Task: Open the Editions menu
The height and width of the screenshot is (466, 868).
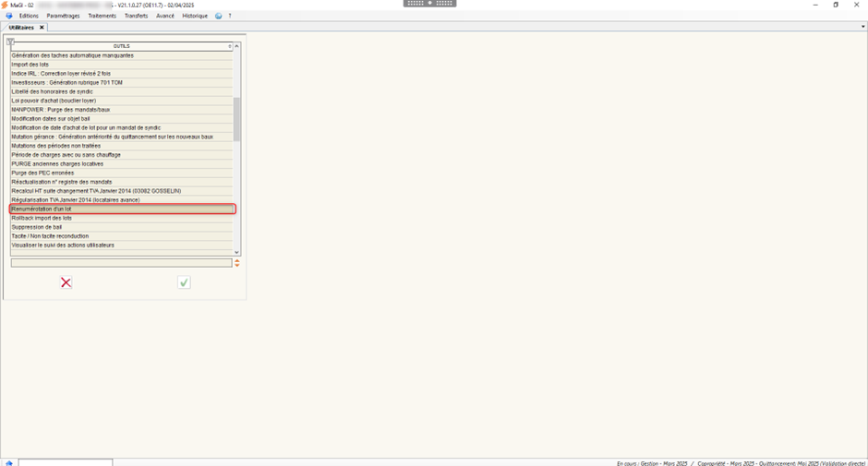Action: (x=29, y=16)
